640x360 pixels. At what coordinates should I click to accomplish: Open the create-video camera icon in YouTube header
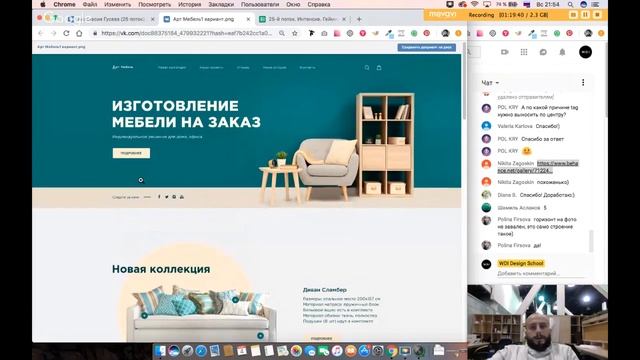coord(504,52)
